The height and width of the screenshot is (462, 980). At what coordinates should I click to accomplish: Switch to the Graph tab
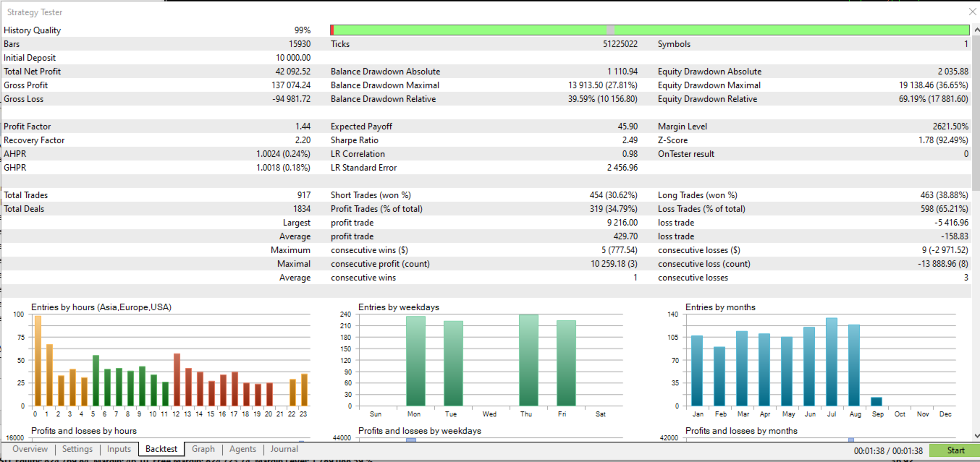point(203,450)
